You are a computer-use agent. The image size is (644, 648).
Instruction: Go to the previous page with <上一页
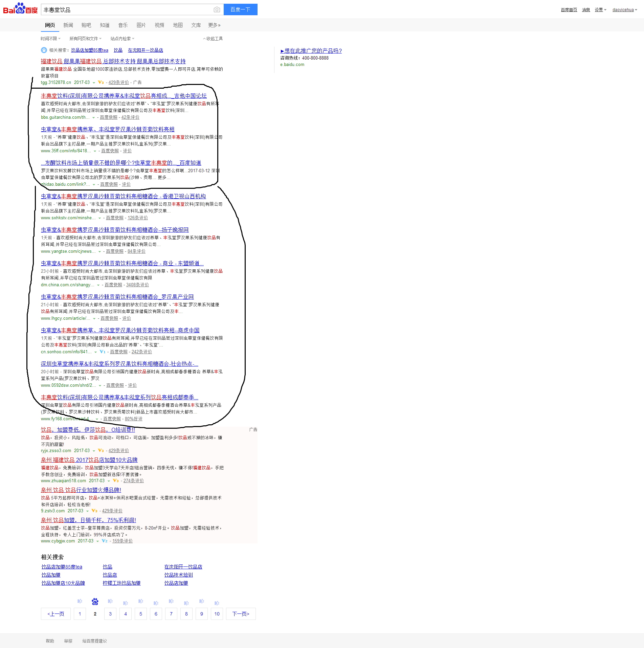coord(56,614)
